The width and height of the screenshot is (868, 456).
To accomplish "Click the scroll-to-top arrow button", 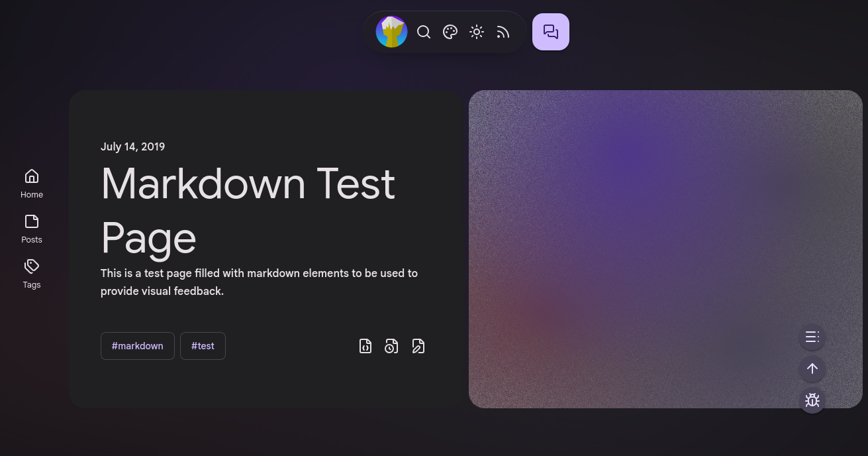I will point(812,369).
